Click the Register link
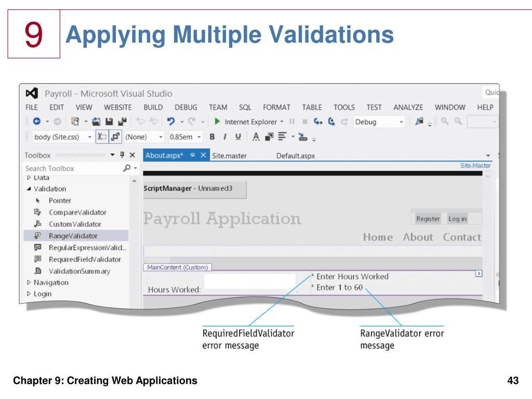The image size is (532, 399). (x=428, y=219)
